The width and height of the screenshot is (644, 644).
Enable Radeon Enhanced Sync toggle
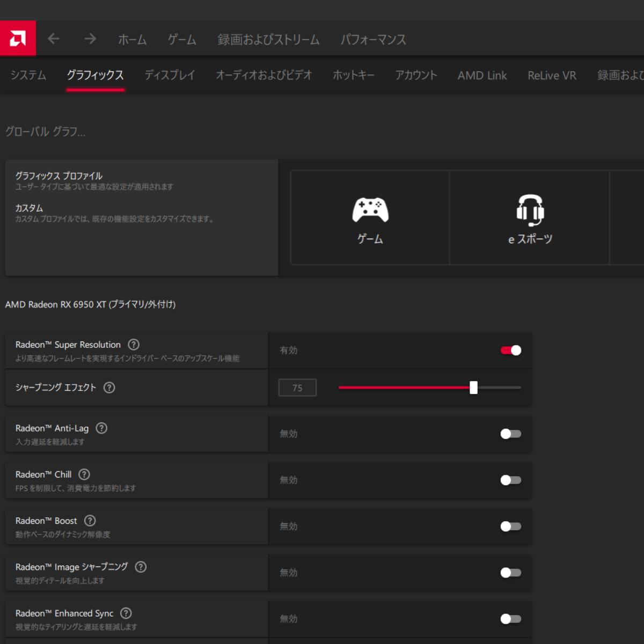(511, 619)
